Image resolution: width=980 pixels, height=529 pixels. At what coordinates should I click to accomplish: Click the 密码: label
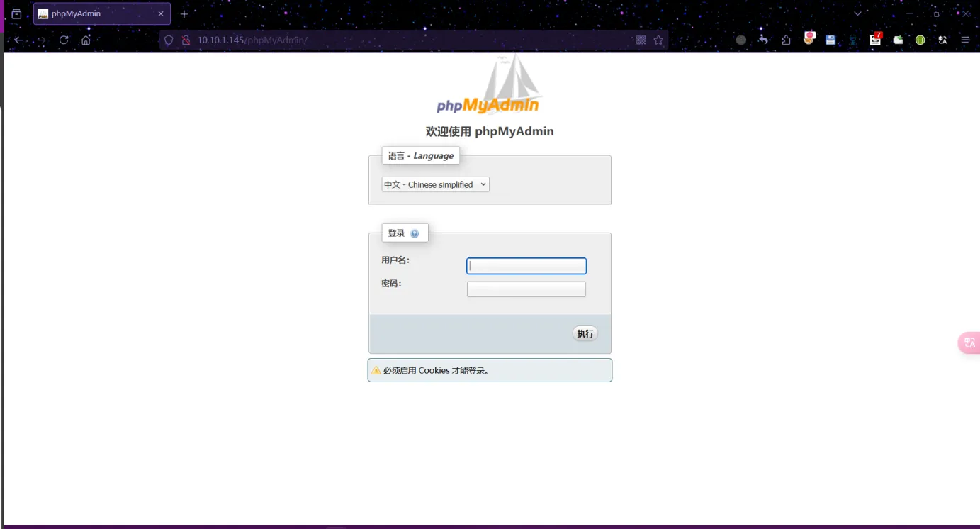click(391, 284)
